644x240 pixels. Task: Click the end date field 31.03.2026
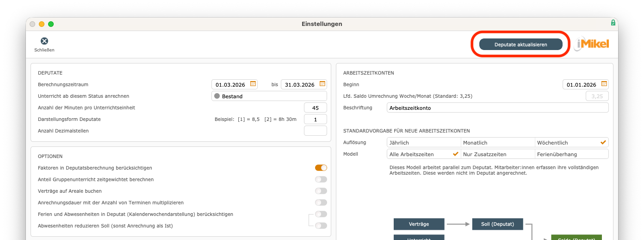pos(304,84)
